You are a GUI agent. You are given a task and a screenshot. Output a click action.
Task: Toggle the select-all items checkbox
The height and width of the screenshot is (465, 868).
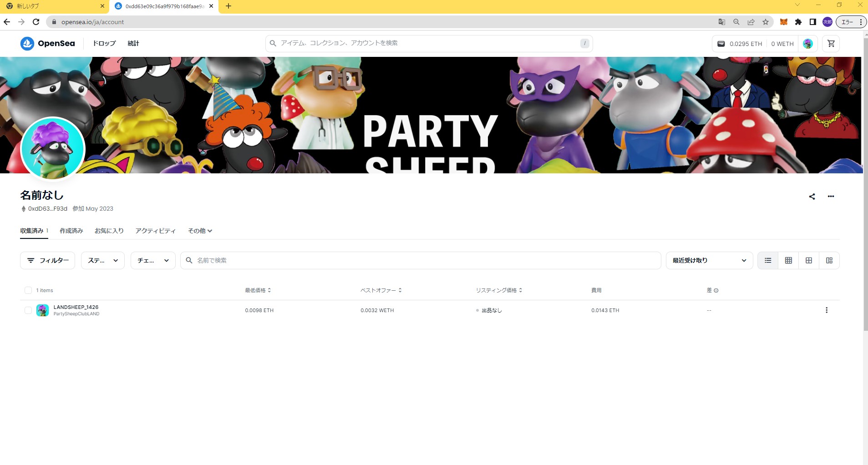[x=28, y=290]
